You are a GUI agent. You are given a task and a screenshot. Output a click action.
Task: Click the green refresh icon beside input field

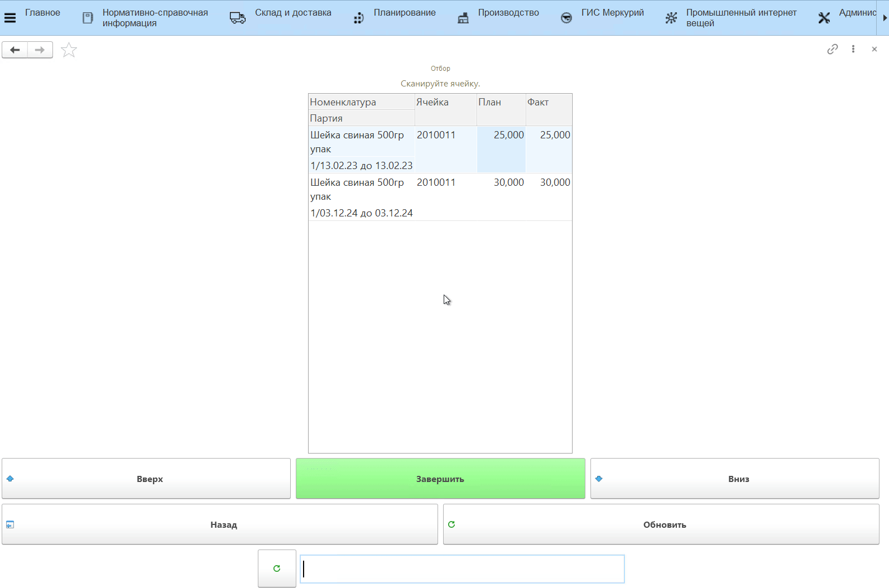click(x=277, y=568)
